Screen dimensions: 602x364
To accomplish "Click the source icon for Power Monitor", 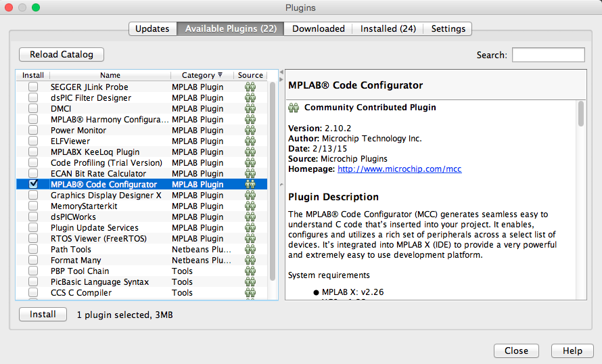I will tap(250, 131).
